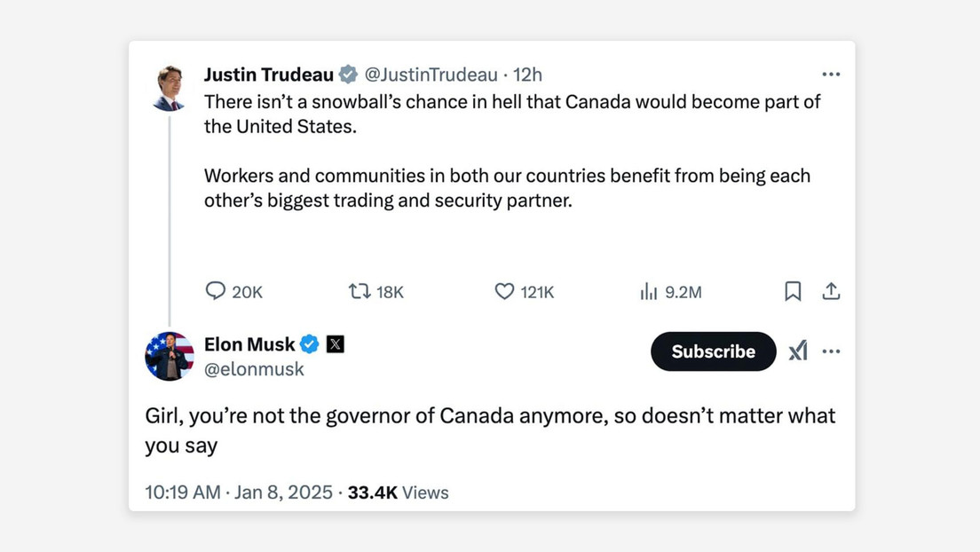Subscribe to Elon Musk
980x552 pixels.
coord(713,351)
